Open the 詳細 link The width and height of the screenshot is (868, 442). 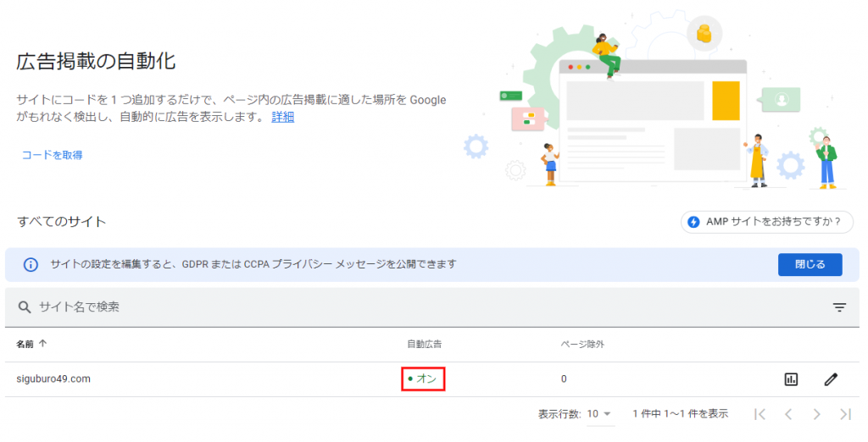(x=282, y=118)
